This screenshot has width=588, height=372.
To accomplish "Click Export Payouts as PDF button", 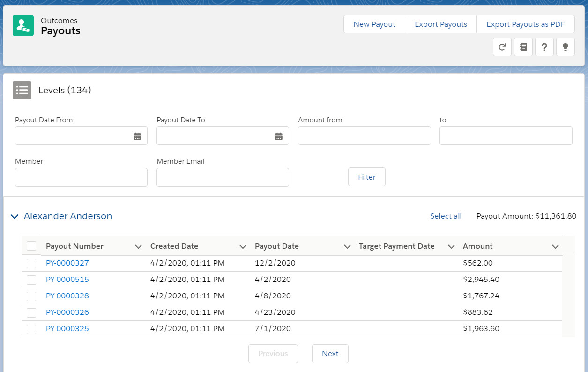I will click(x=526, y=24).
